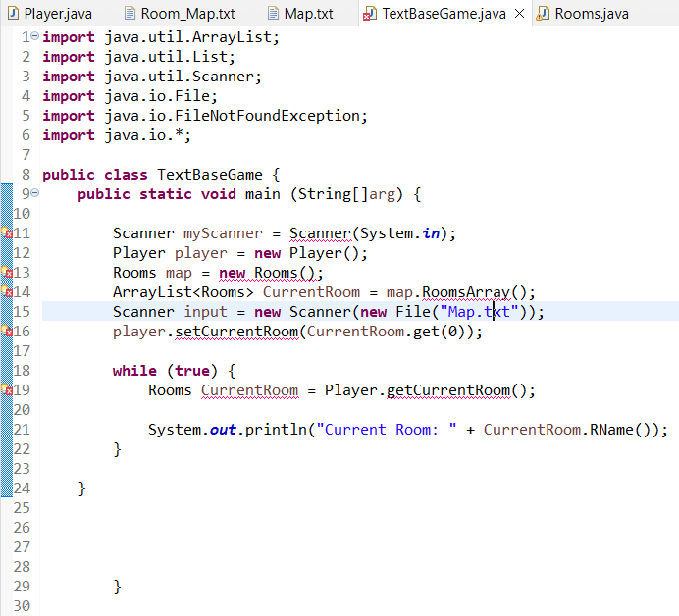Click the "Current Room: " string literal
Viewport: 679px width, 616px height.
click(387, 430)
